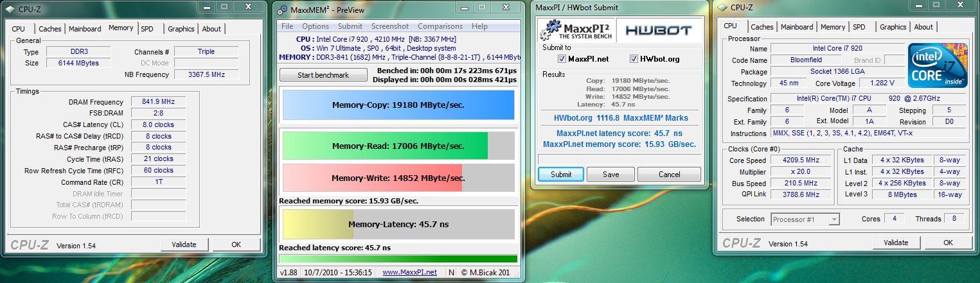Click OK in left CPU-Z window
Image resolution: width=980 pixels, height=283 pixels.
(236, 244)
